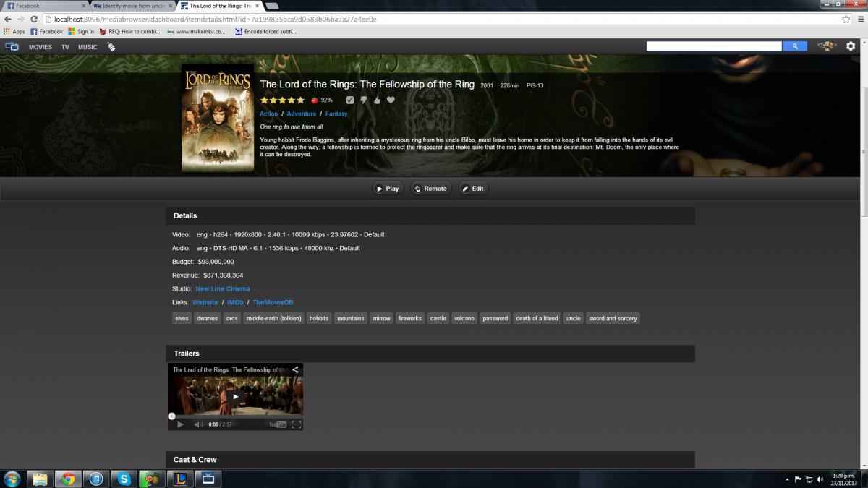Viewport: 868px width, 488px height.
Task: Open the REQ: How to combi... bookmark
Action: [129, 32]
